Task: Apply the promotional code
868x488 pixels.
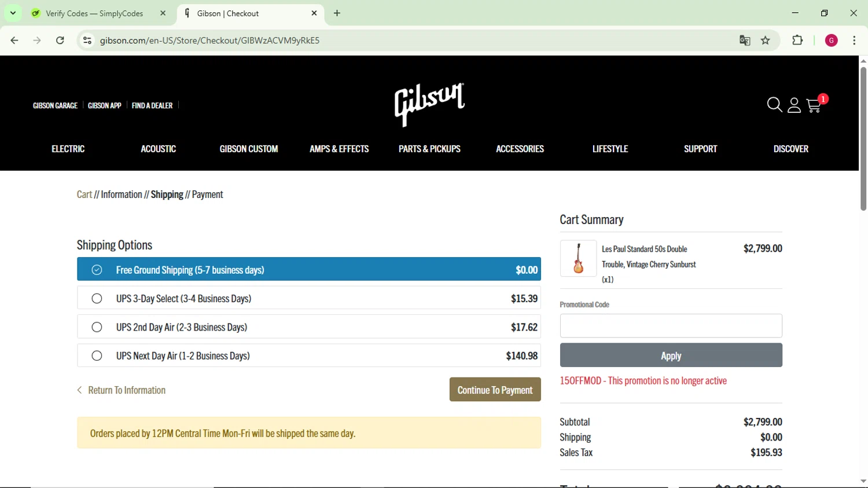Action: click(x=671, y=355)
